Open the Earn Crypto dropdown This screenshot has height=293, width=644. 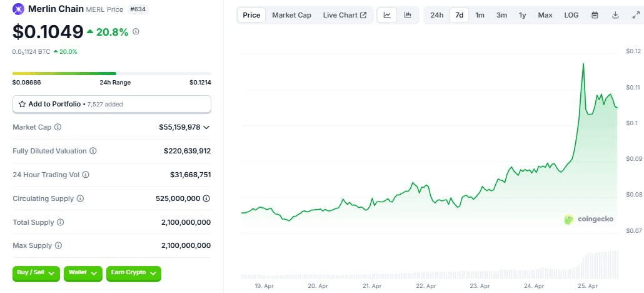(x=134, y=273)
